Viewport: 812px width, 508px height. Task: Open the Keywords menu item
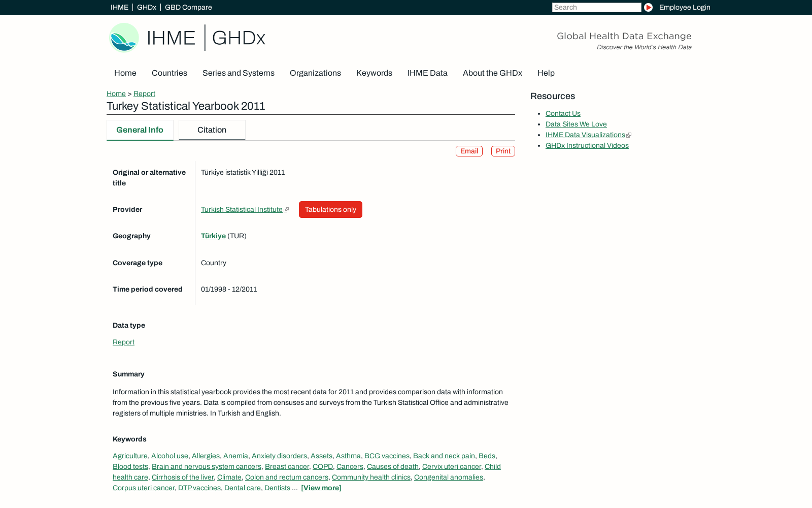point(374,73)
